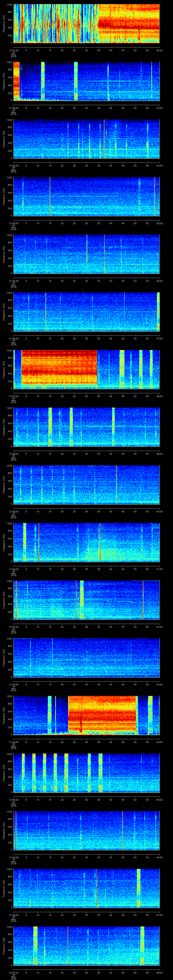Click the 13:39:00 start time label
Screen dimensions: 173x980
click(x=14, y=512)
